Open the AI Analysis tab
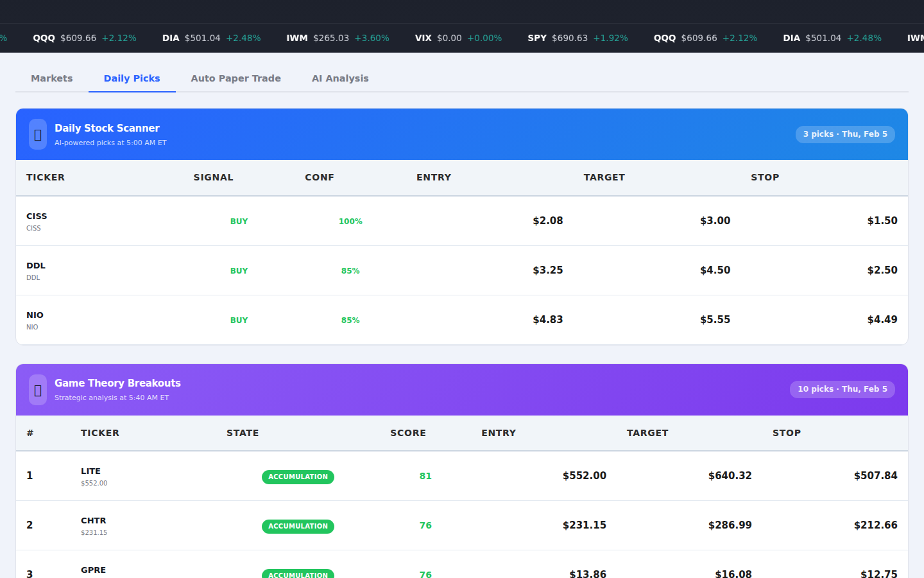924x578 pixels. click(x=340, y=78)
